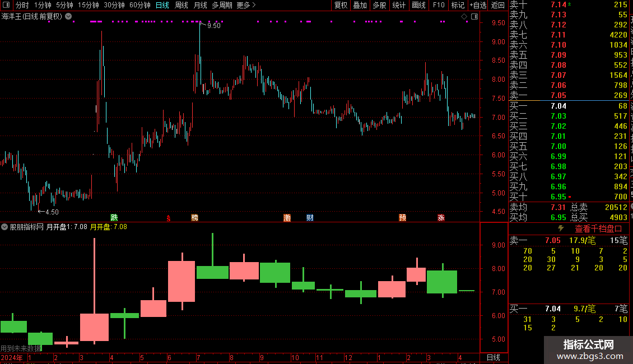Click the 标记 mark button
Viewport: 633px width, 364px height.
[458, 5]
